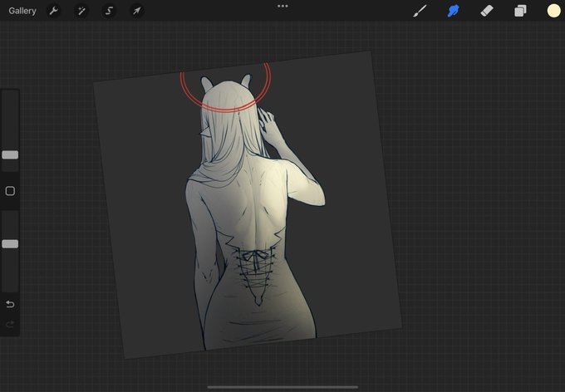Image resolution: width=565 pixels, height=392 pixels.
Task: Redo the undone action
Action: (10, 324)
